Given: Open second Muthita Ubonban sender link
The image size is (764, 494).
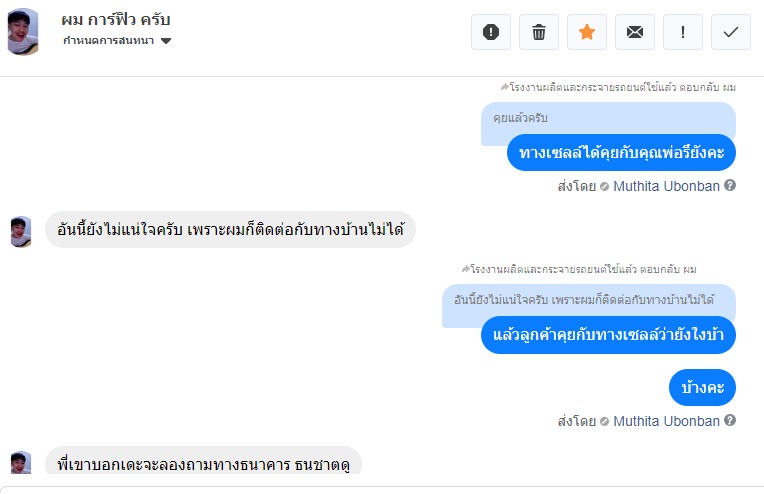Looking at the screenshot, I should tap(666, 421).
